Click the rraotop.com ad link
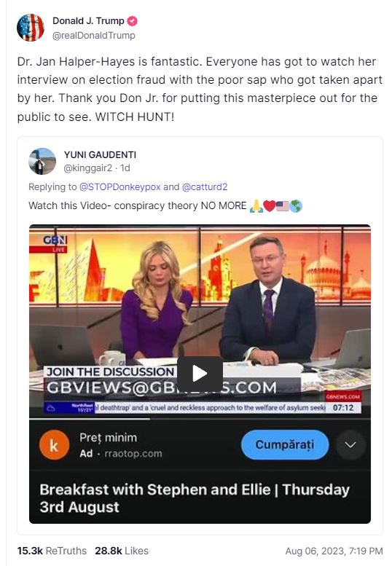 [x=133, y=453]
